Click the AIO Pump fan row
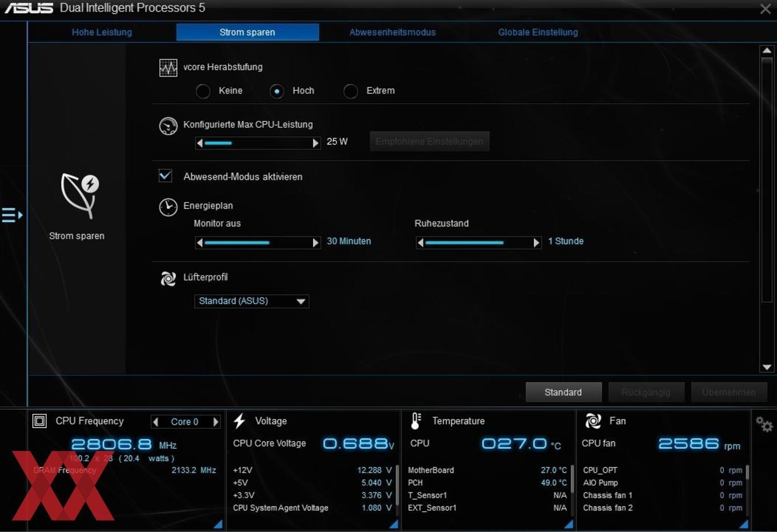 [663, 483]
